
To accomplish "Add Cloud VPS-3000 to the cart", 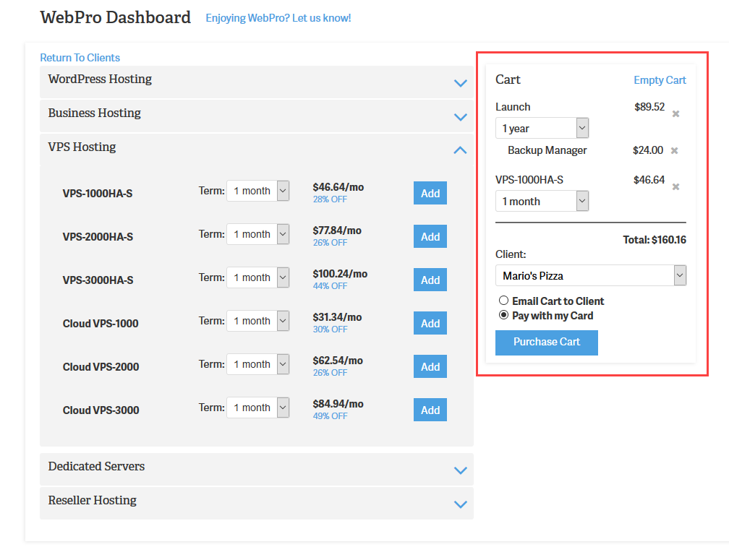I will click(430, 410).
